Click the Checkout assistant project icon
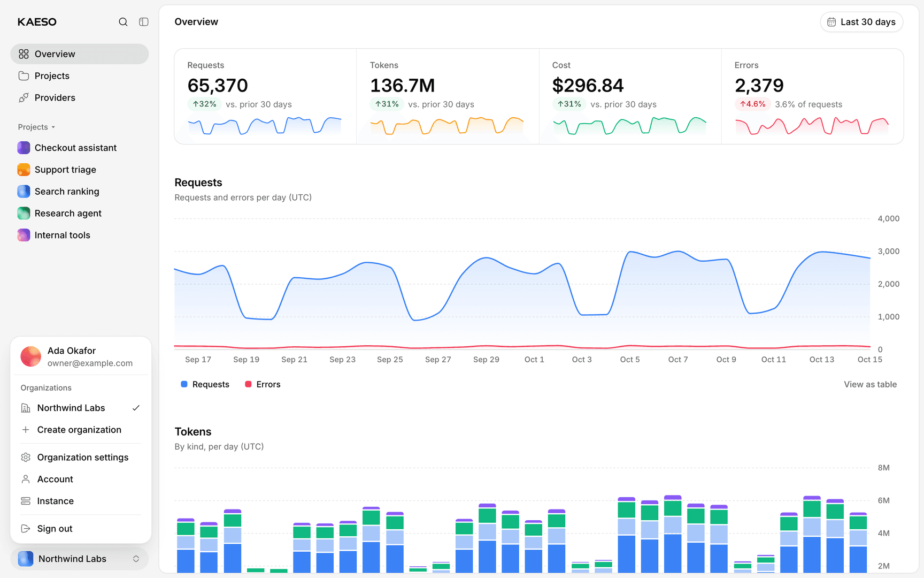This screenshot has height=578, width=924. (24, 148)
